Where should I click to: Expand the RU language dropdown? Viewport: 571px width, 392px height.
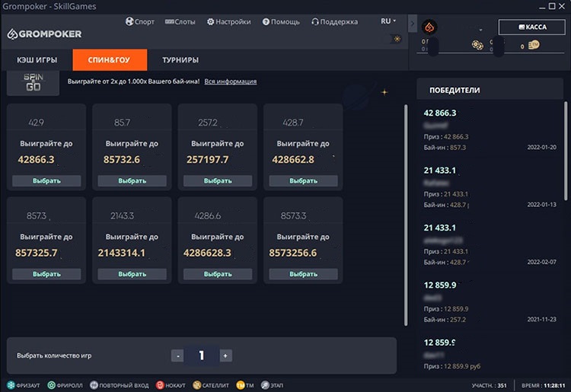388,21
